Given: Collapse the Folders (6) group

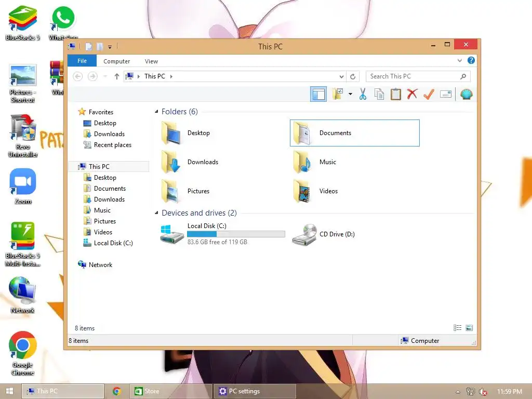Looking at the screenshot, I should click(156, 111).
